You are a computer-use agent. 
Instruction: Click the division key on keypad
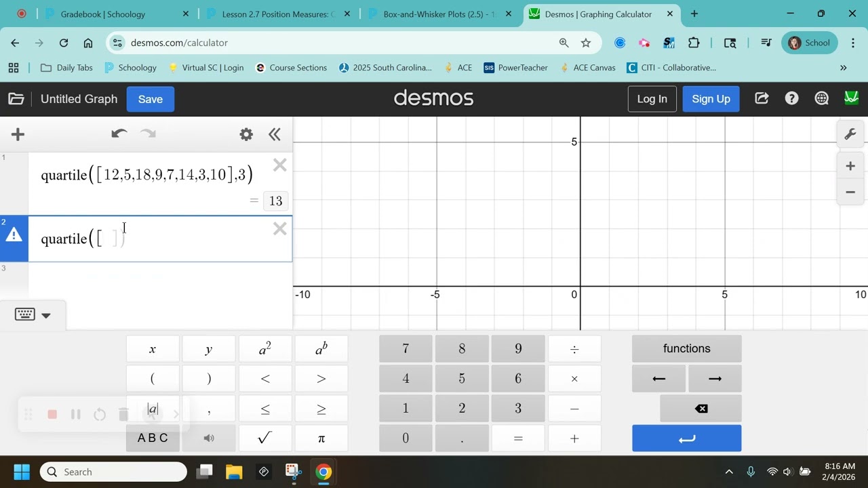click(x=574, y=348)
